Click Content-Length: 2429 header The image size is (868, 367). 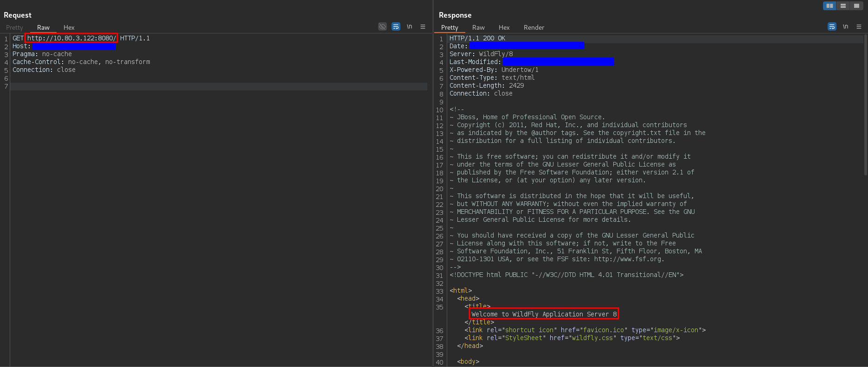tap(487, 85)
